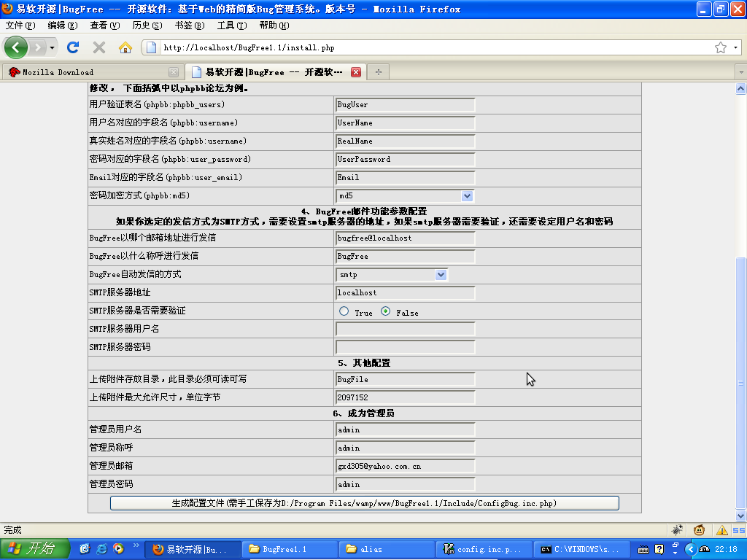Switch to alias folder in taskbar

coord(387,550)
